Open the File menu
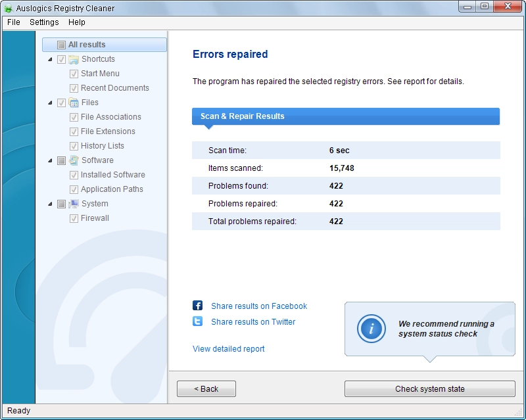 [x=14, y=22]
